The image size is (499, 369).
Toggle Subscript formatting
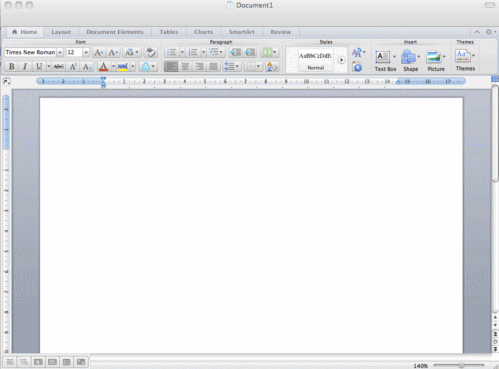click(x=87, y=67)
